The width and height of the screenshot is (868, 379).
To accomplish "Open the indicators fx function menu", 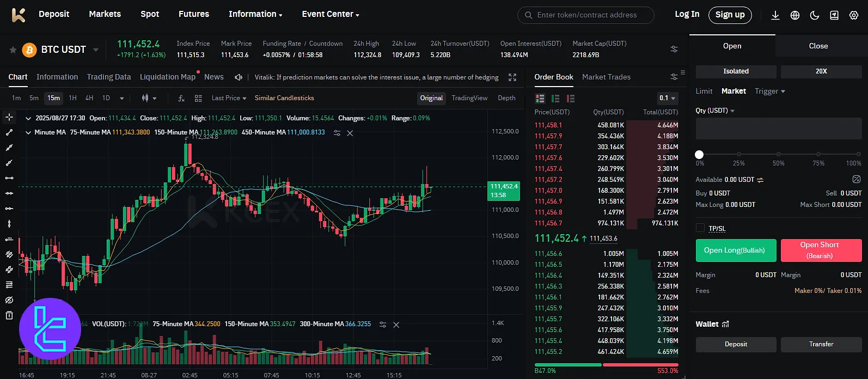I will click(181, 98).
